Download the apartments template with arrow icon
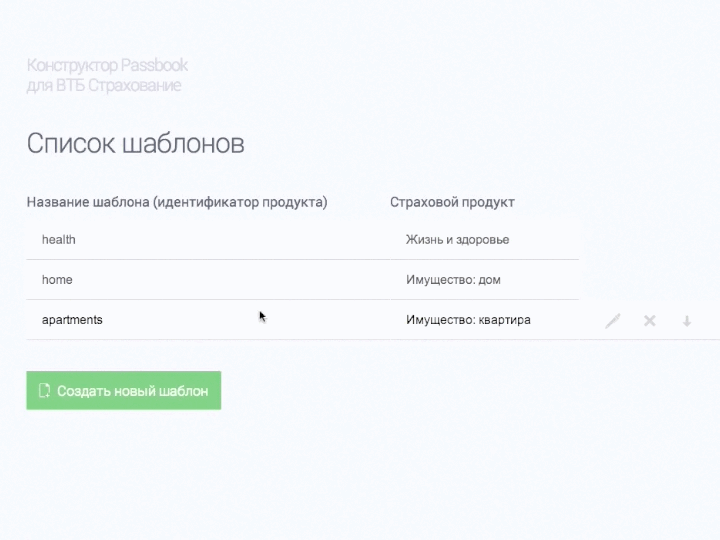The width and height of the screenshot is (720, 540). point(687,321)
